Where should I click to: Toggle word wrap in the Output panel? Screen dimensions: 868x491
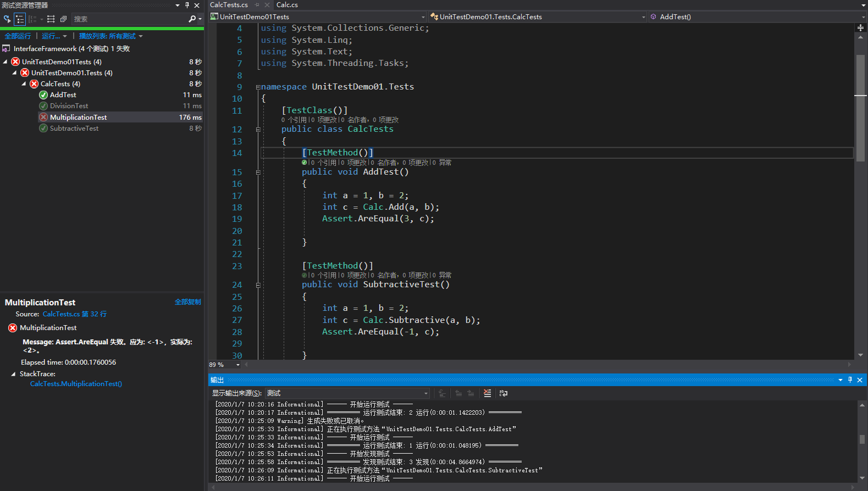click(x=503, y=393)
